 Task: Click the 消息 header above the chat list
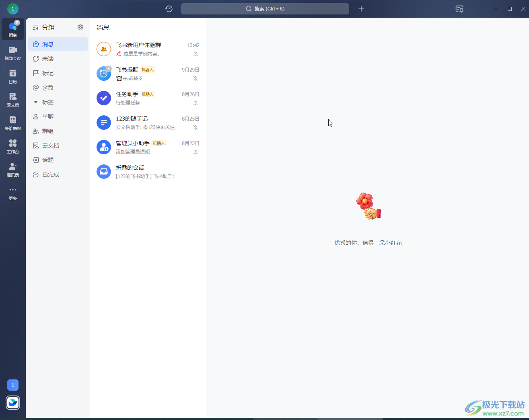[x=103, y=27]
